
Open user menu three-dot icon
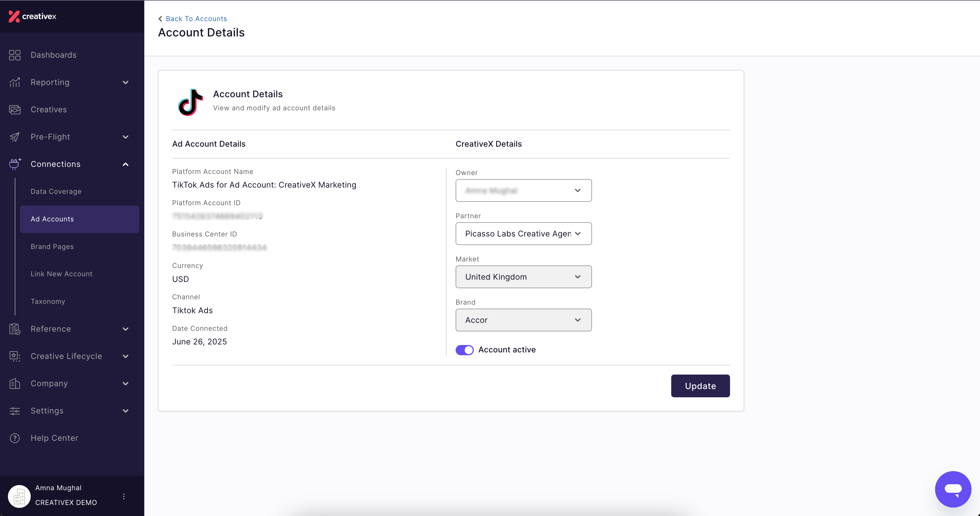click(x=124, y=496)
